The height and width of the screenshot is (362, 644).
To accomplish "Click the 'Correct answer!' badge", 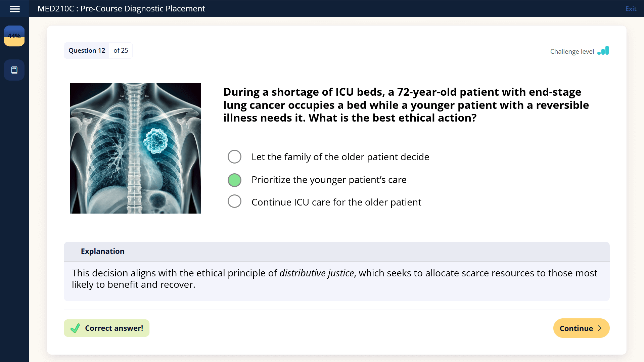I will (x=106, y=328).
